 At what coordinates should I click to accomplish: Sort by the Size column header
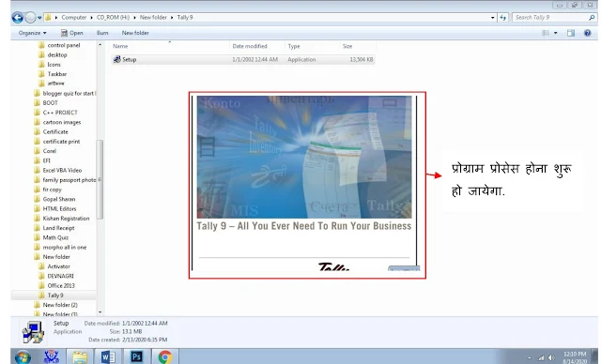pyautogui.click(x=347, y=46)
